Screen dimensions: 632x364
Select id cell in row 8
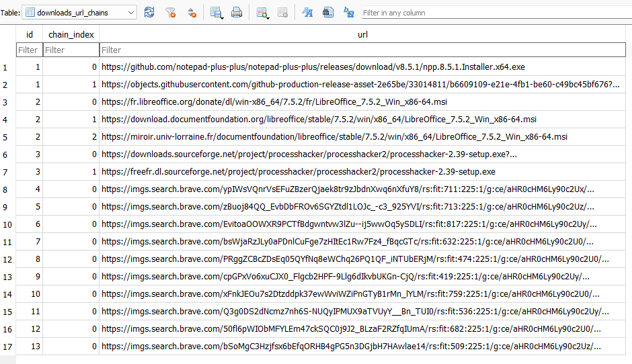pyautogui.click(x=30, y=189)
